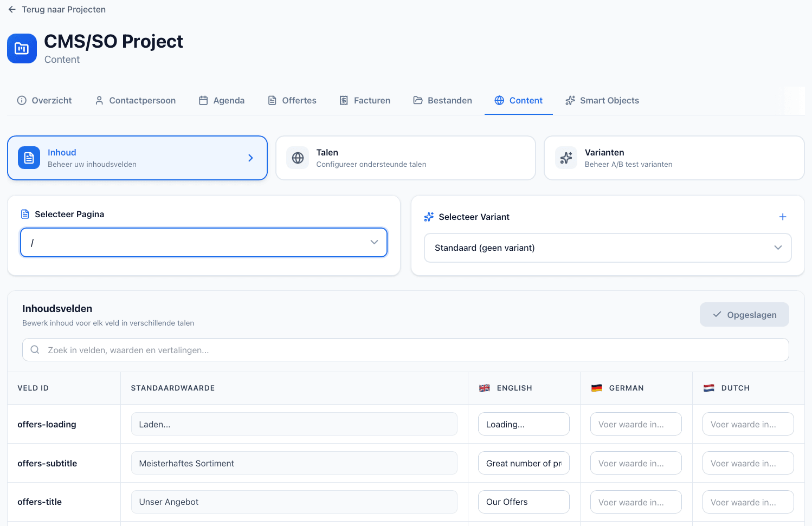The image size is (812, 526).
Task: Click the Selecteer Pagina document icon
Action: 25,214
